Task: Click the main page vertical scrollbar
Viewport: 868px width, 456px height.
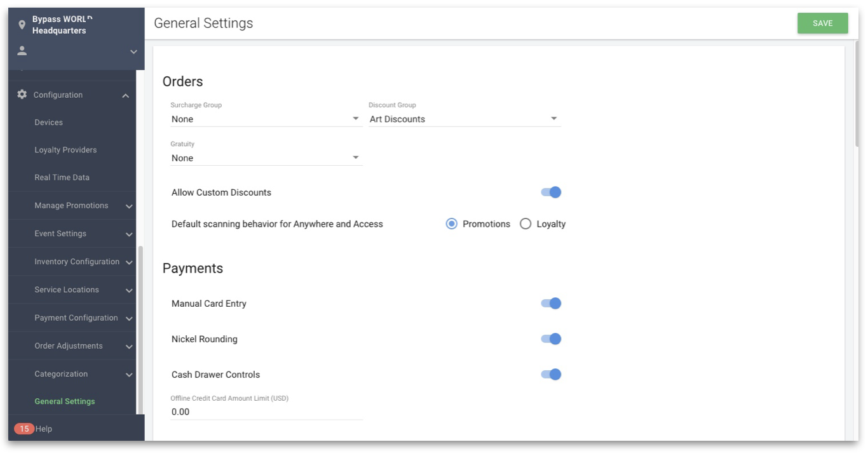Action: pyautogui.click(x=857, y=94)
